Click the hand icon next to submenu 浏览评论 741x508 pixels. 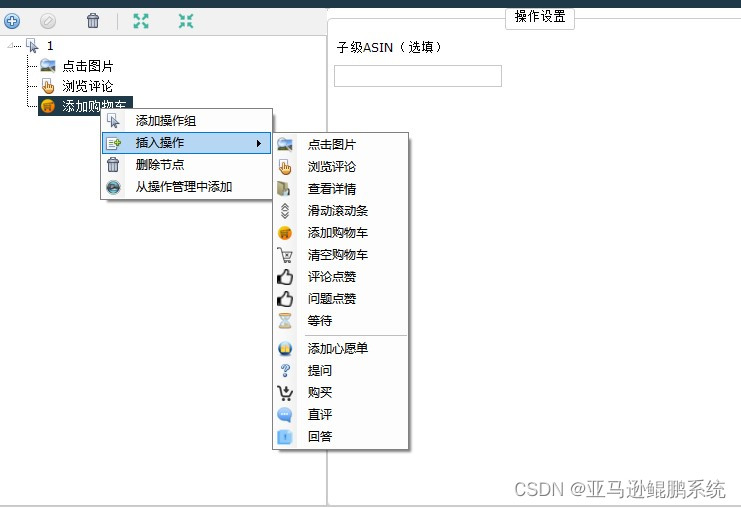pos(285,167)
